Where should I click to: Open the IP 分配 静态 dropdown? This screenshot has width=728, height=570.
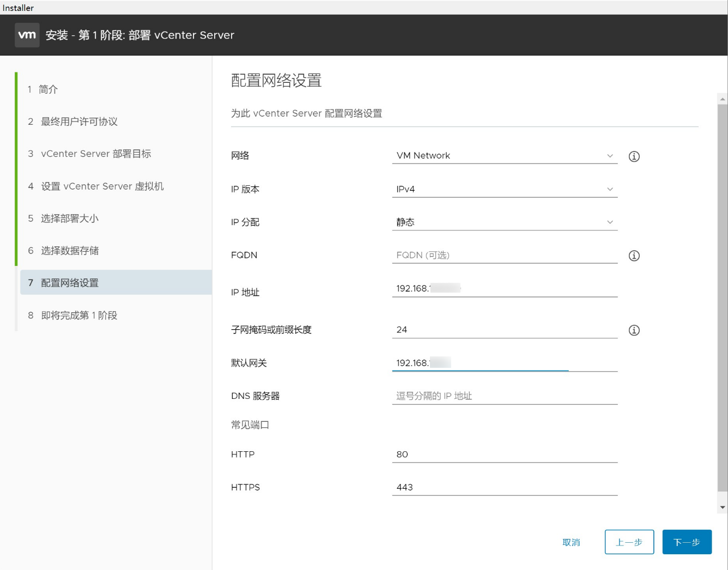(504, 222)
